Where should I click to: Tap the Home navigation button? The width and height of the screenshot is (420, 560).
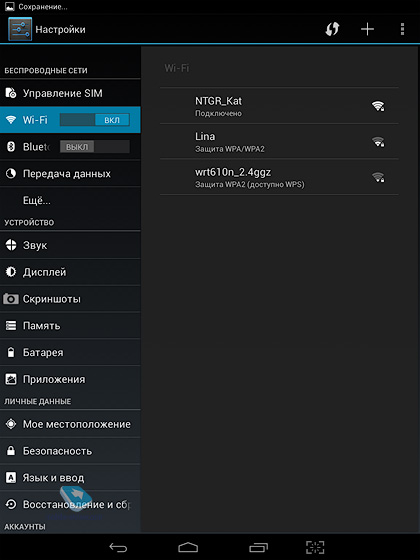click(188, 547)
